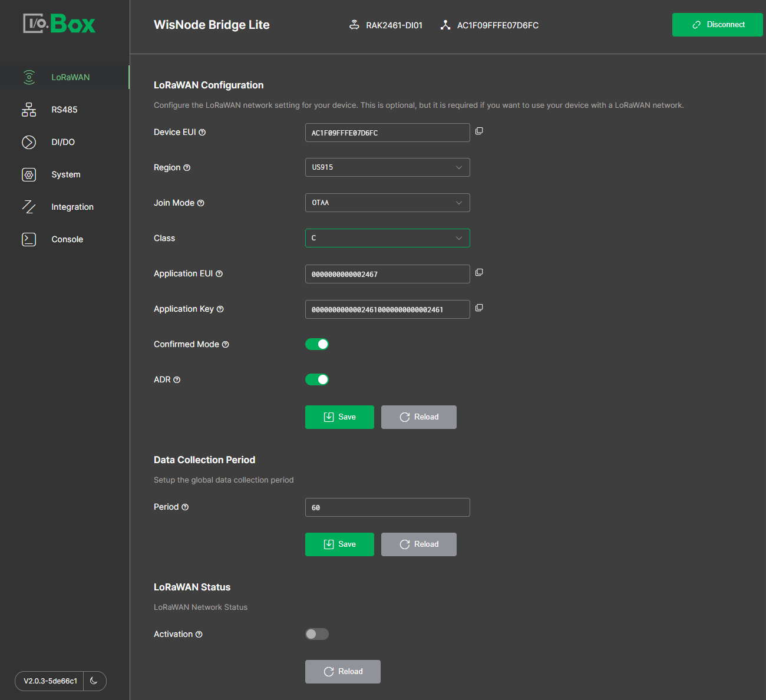Screen dimensions: 766x700
Task: Click the Disconnect button
Action: click(718, 25)
